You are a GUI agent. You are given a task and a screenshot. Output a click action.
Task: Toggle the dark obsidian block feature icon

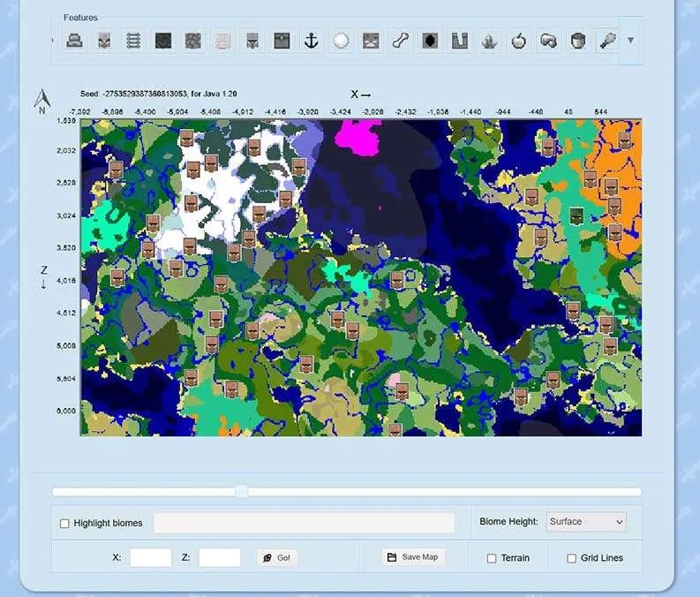(x=163, y=41)
